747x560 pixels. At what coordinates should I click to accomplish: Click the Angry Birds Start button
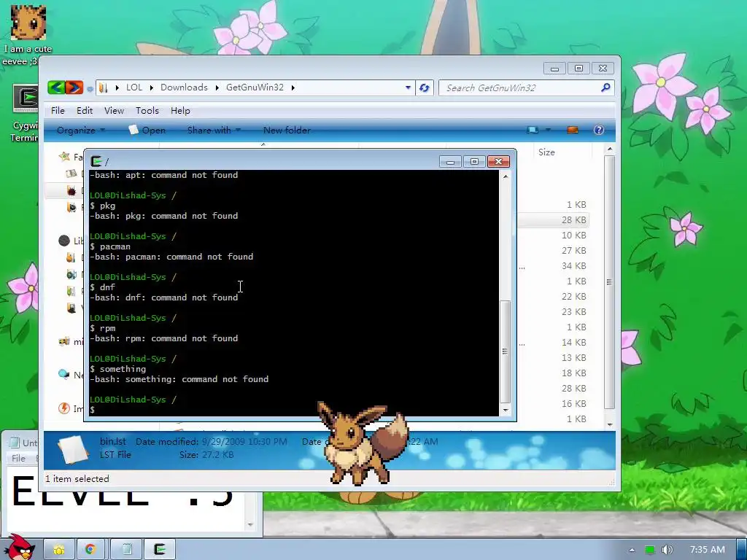click(19, 547)
